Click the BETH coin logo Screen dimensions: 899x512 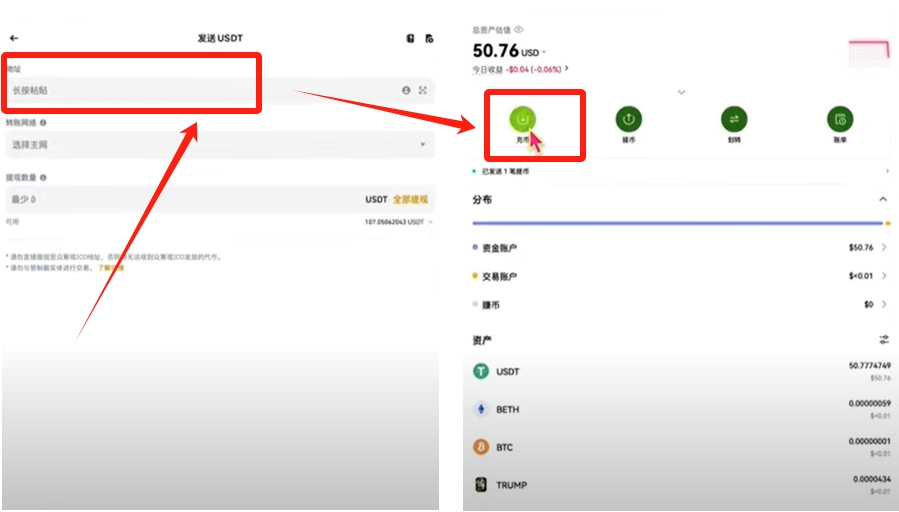tap(480, 409)
